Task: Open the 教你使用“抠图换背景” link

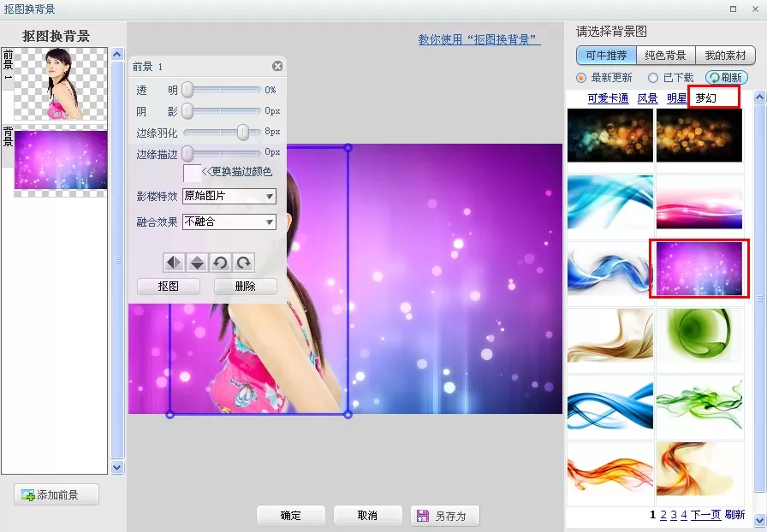Action: tap(479, 39)
